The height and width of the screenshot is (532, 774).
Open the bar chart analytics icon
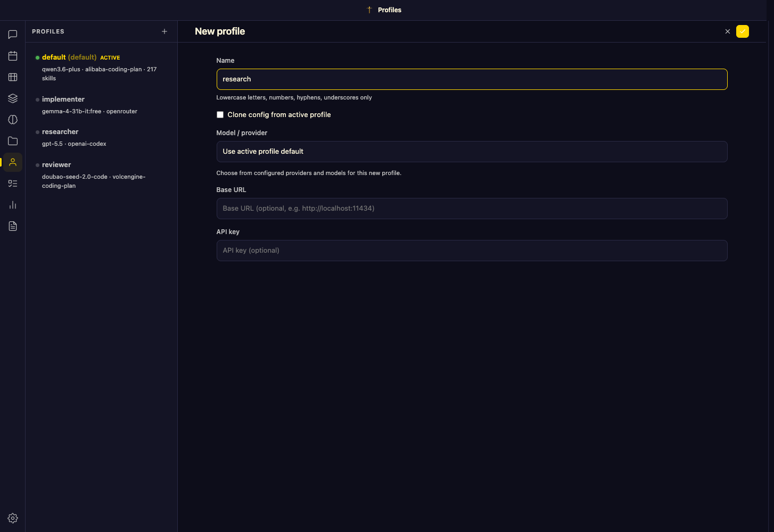[13, 205]
